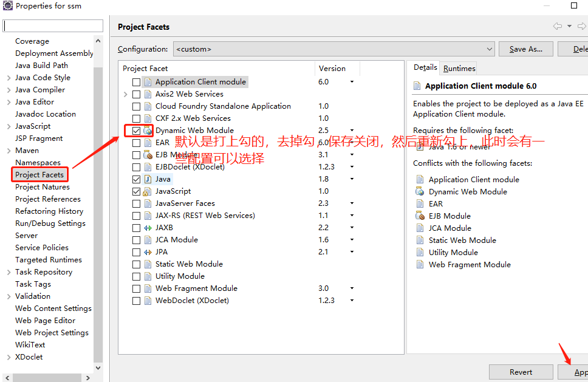Uncheck the Java facet checkbox

(x=137, y=180)
